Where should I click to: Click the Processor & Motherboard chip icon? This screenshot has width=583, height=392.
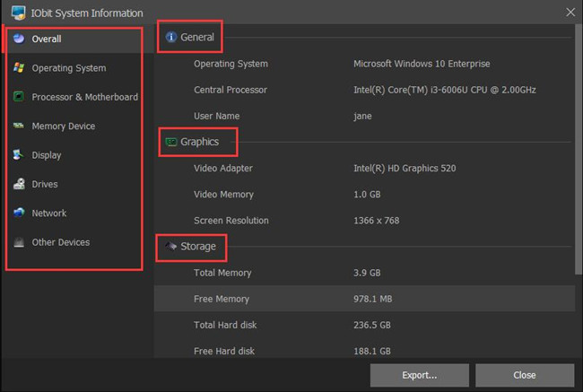[19, 97]
